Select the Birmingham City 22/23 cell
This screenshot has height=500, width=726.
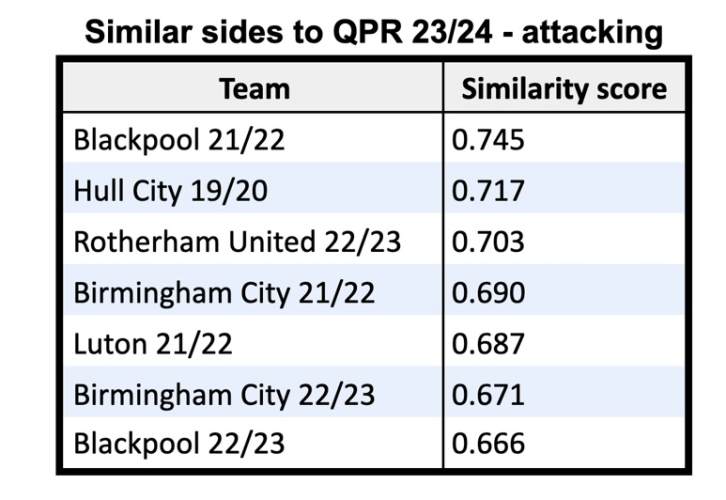pyautogui.click(x=224, y=394)
